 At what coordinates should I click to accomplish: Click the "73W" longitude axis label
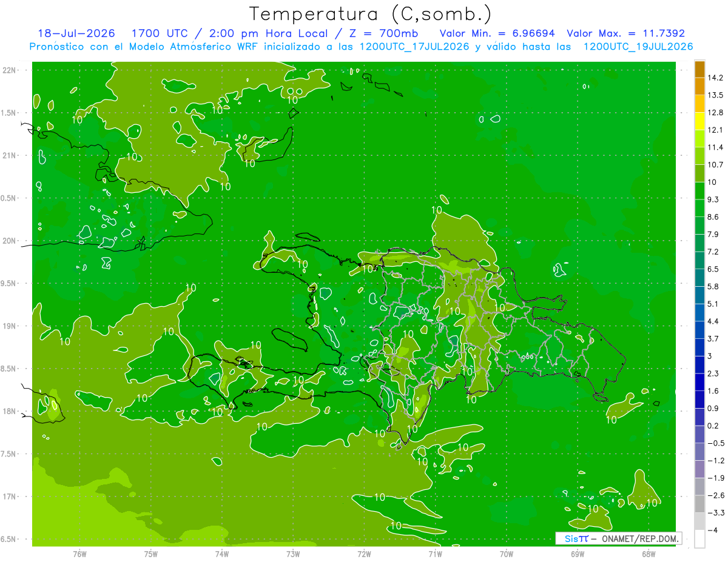pos(293,554)
